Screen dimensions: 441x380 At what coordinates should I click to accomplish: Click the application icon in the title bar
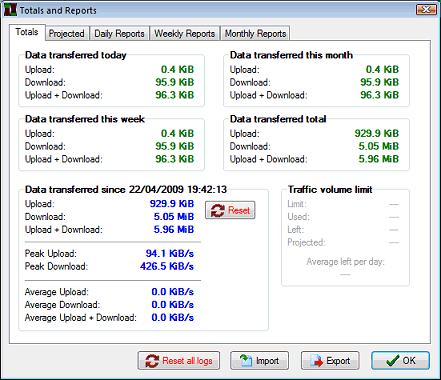(10, 10)
